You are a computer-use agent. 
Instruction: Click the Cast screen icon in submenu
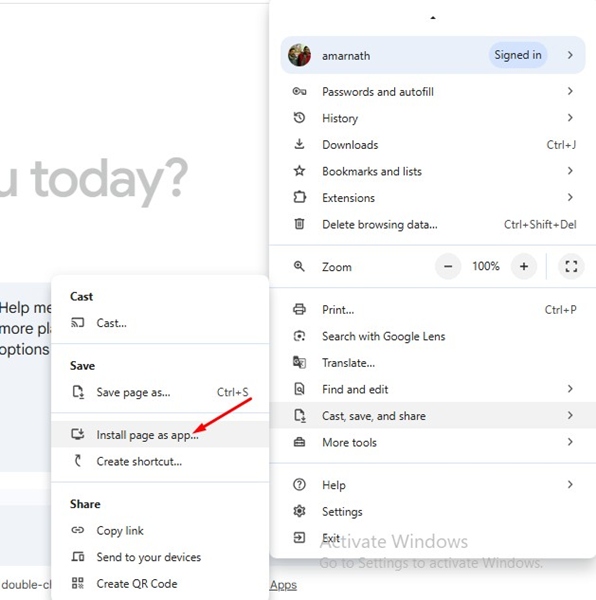[x=78, y=323]
